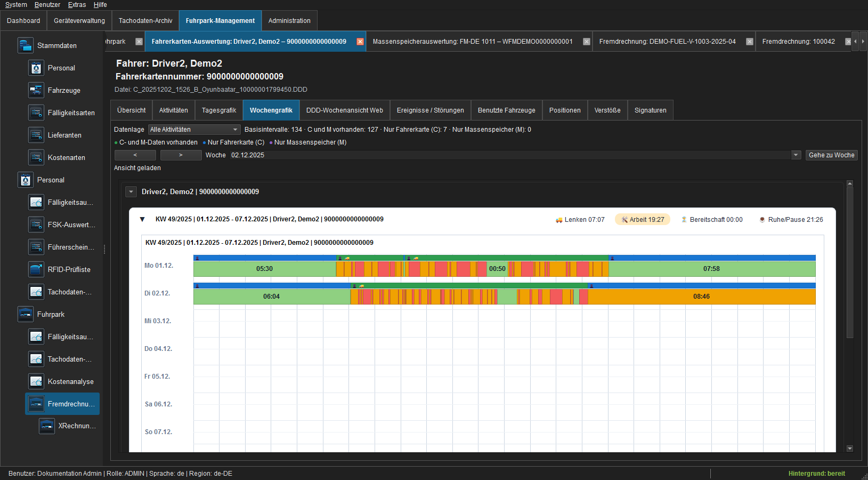
Task: Select the Kostenanalyse chart icon
Action: coord(36,381)
